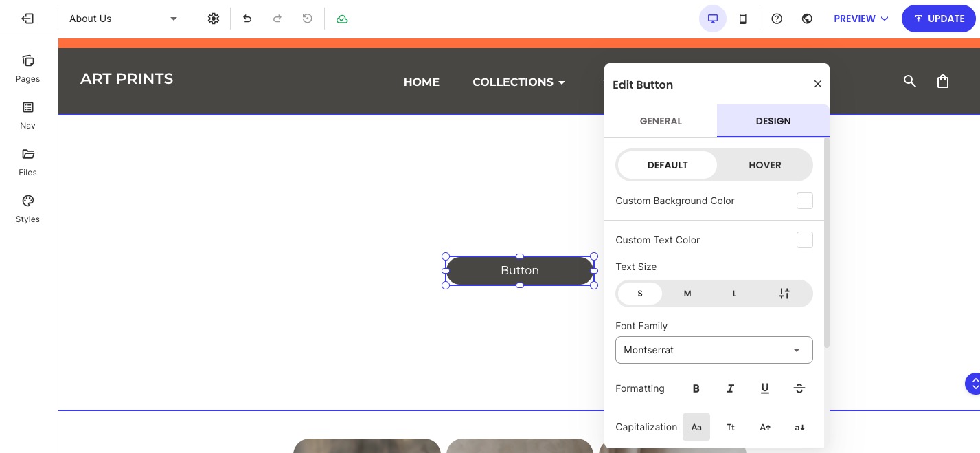Switch to the GENERAL tab
Viewport: 980px width, 453px height.
[661, 121]
